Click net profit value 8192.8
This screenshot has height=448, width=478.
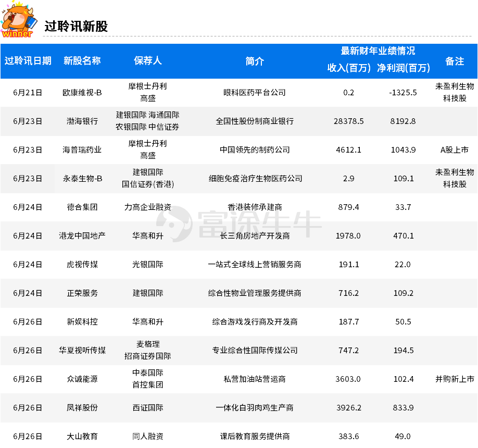(x=403, y=121)
